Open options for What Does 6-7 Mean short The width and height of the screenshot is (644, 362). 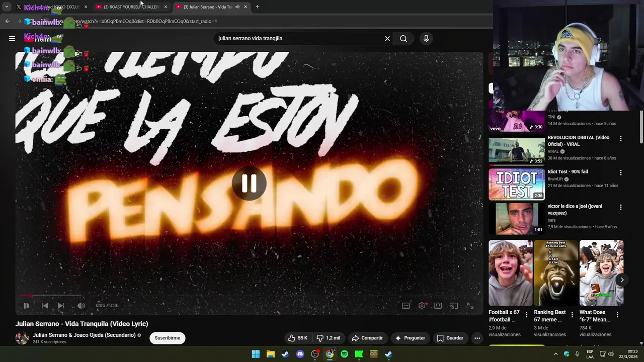tap(617, 315)
